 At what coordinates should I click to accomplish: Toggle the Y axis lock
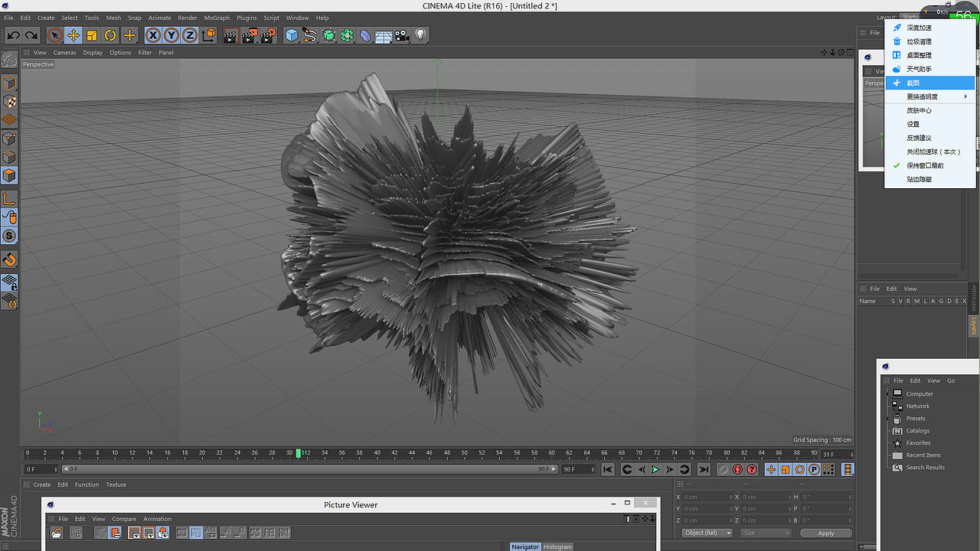click(171, 35)
